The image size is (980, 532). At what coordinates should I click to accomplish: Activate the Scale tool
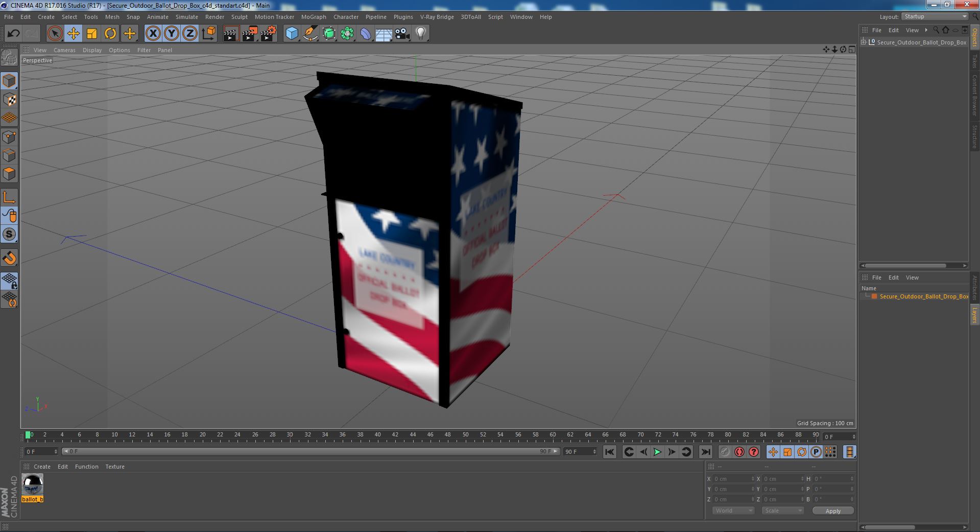[x=92, y=34]
